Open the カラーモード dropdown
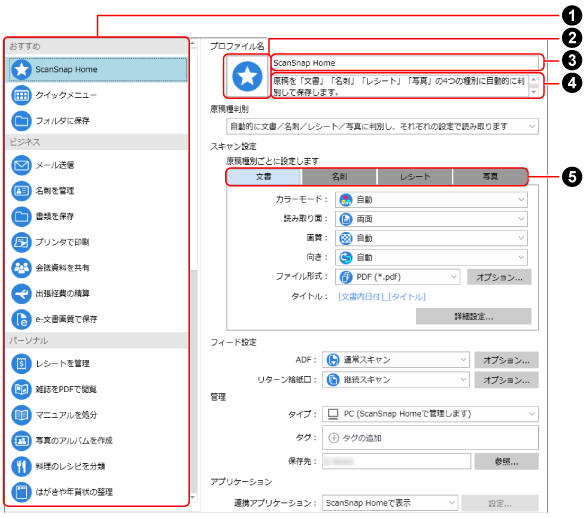Viewport: 584px width, 517px height. click(x=431, y=200)
